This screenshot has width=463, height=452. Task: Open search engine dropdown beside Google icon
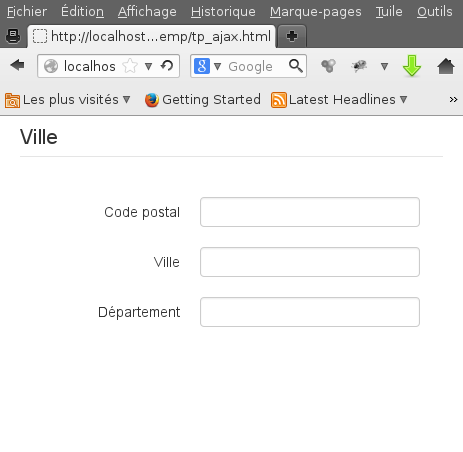217,66
